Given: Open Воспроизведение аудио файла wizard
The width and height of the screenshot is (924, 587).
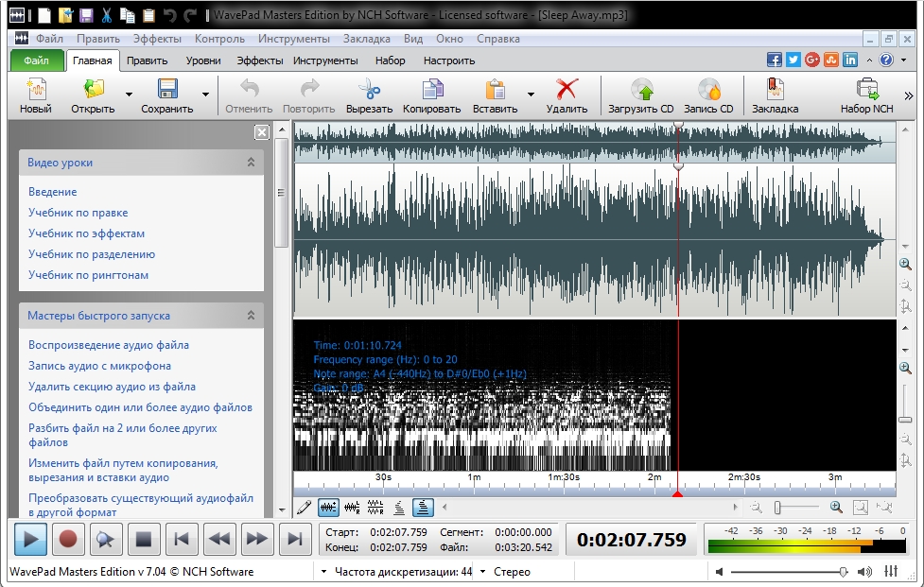Looking at the screenshot, I should coord(109,345).
